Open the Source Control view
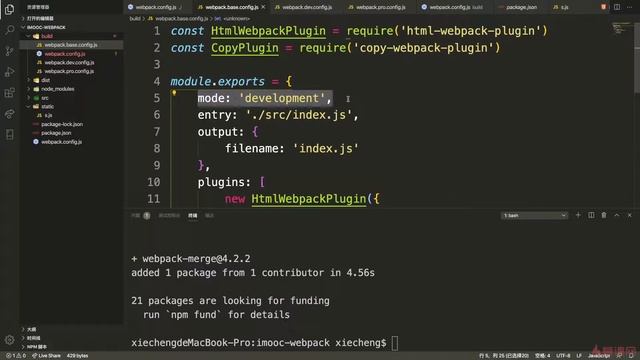 click(9, 51)
